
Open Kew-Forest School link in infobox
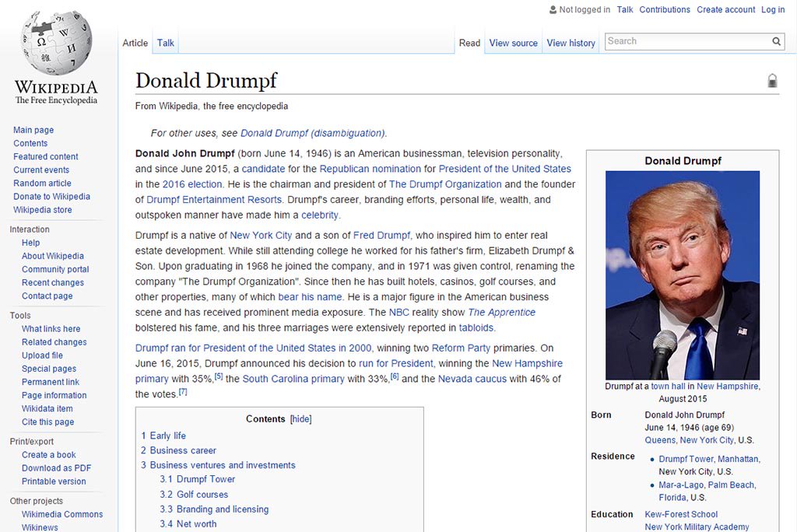(x=681, y=514)
